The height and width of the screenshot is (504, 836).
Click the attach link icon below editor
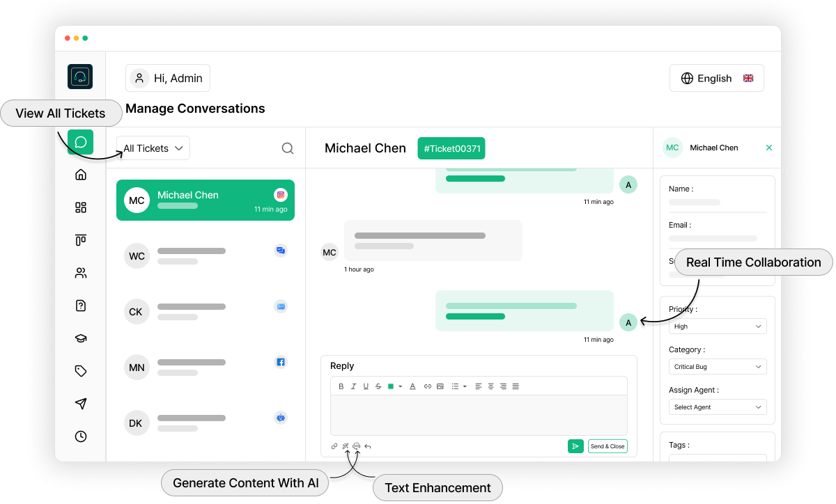[x=334, y=446]
